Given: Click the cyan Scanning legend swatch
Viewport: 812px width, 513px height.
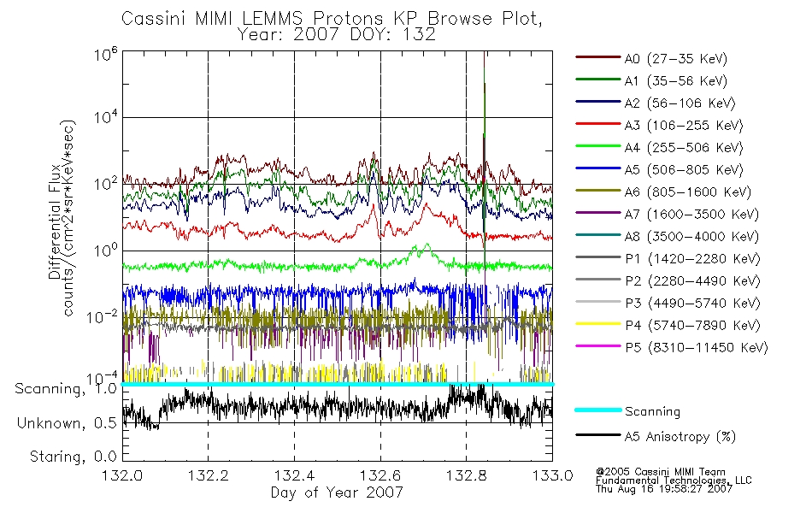Looking at the screenshot, I should [598, 410].
